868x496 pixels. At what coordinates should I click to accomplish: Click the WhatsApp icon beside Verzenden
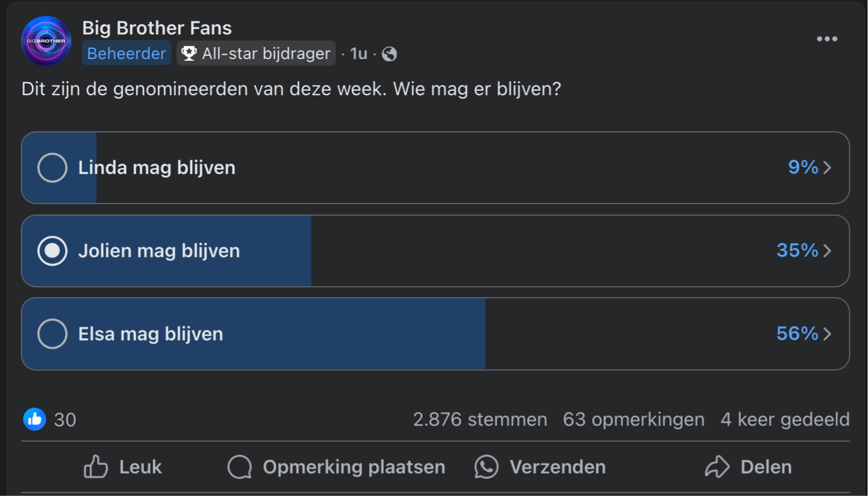(486, 467)
